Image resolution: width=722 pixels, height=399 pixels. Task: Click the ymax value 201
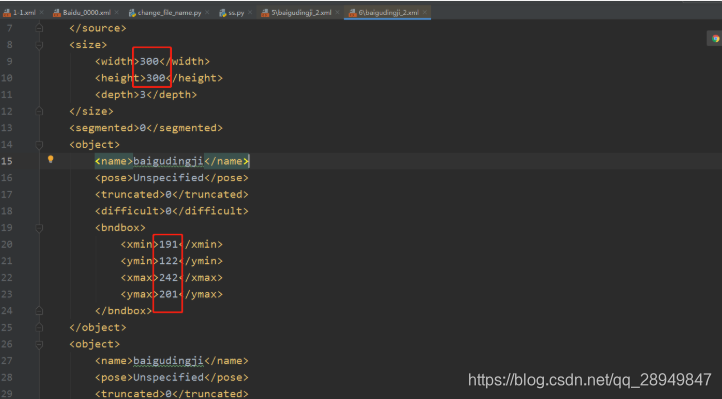point(169,294)
